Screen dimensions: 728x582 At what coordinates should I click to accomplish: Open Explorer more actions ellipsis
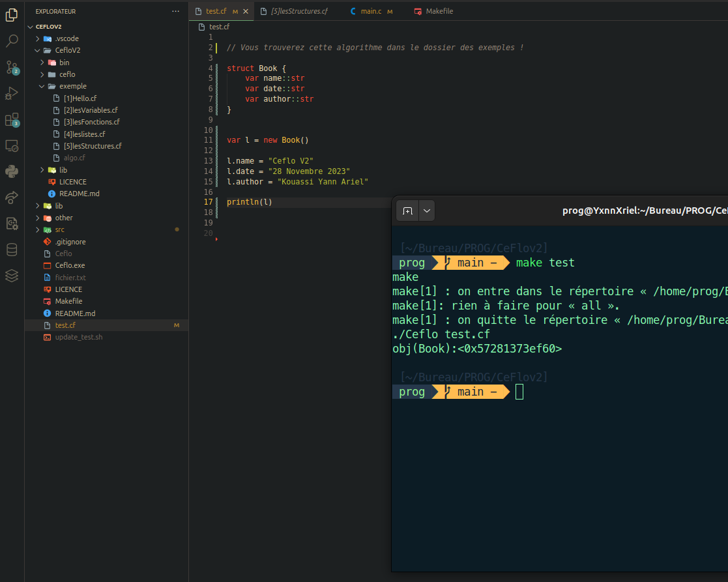pyautogui.click(x=175, y=11)
